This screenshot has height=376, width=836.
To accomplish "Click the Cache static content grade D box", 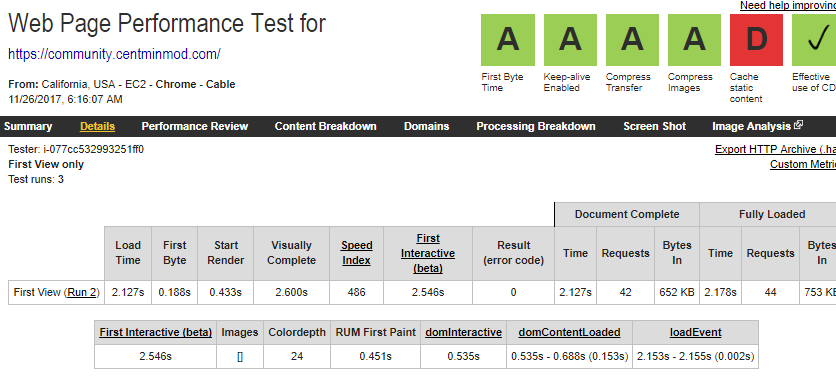I will point(757,40).
